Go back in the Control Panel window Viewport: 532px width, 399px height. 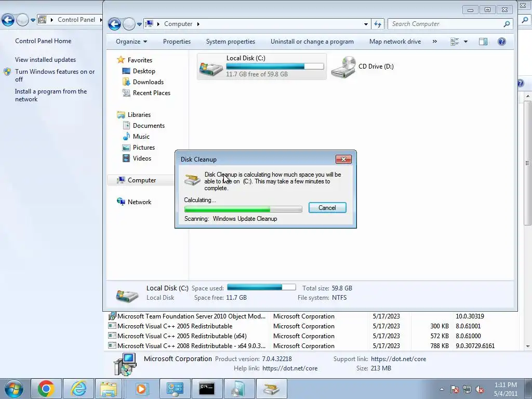coord(8,20)
